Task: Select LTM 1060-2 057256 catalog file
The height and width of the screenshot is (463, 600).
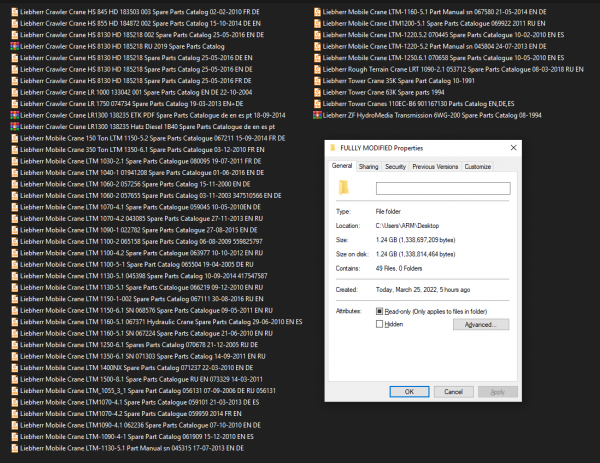Action: click(x=131, y=184)
